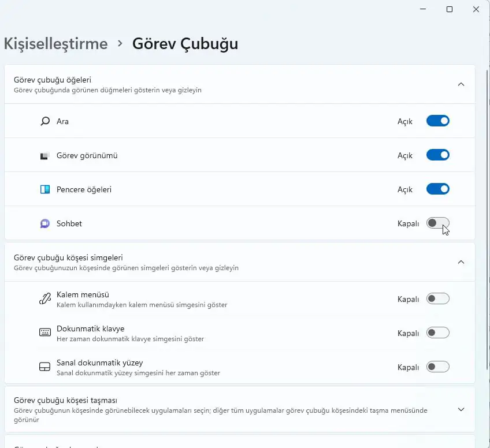Click the Ara search icon
Viewport: 490px width, 448px height.
(x=44, y=121)
